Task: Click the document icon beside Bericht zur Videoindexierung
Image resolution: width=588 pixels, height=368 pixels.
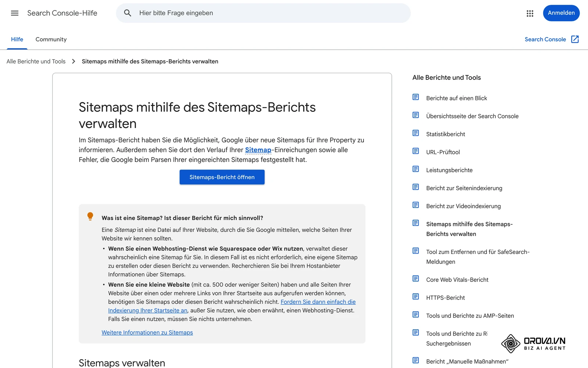Action: pos(416,205)
